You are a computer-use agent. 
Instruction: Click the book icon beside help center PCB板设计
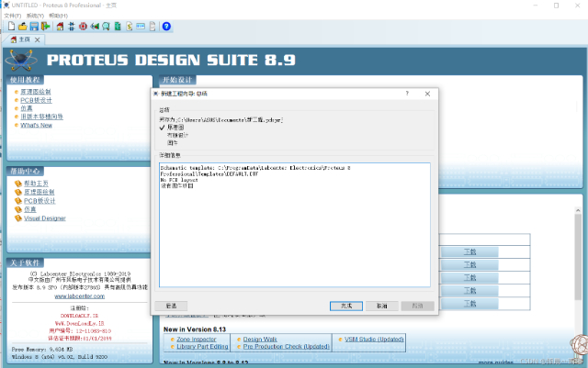(18, 201)
